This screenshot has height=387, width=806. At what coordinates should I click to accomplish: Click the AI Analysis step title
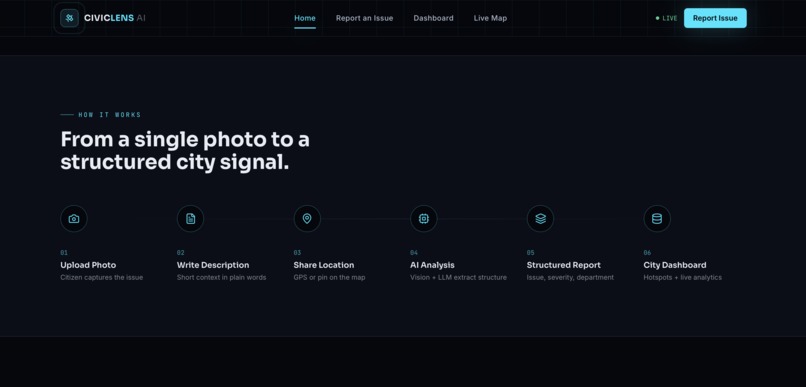(x=432, y=265)
